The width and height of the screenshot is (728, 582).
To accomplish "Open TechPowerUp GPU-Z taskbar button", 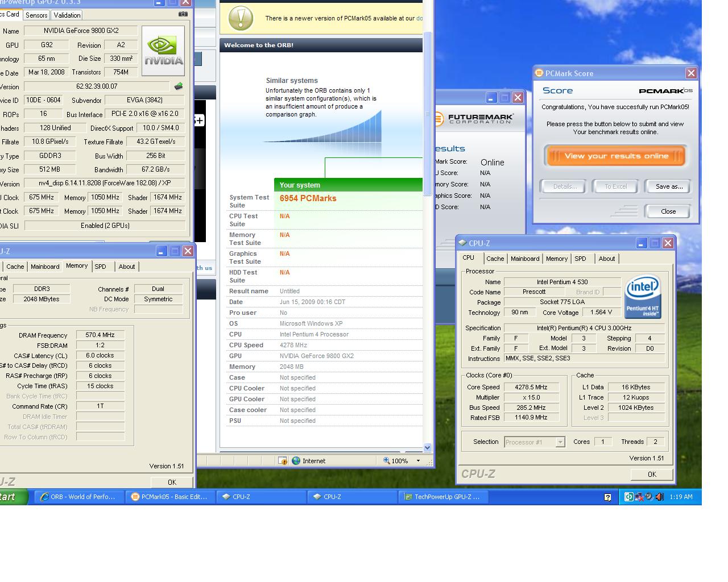I will point(444,497).
